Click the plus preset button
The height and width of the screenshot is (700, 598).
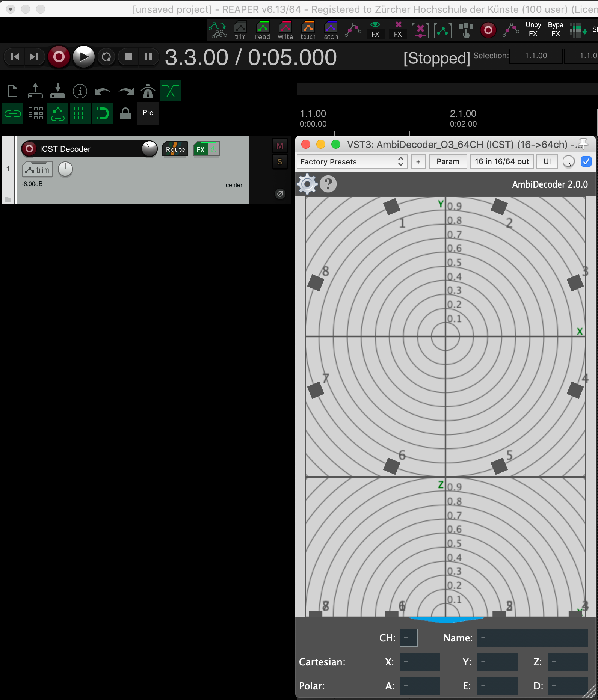coord(418,161)
